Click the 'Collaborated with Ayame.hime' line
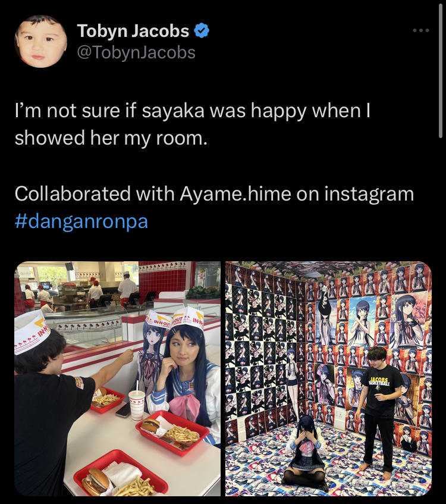The image size is (446, 504). [214, 194]
